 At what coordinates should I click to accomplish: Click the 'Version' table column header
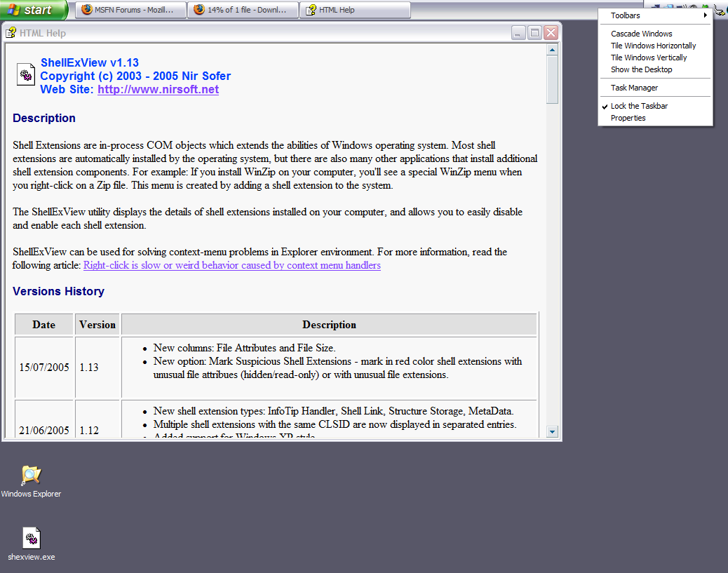tap(97, 325)
